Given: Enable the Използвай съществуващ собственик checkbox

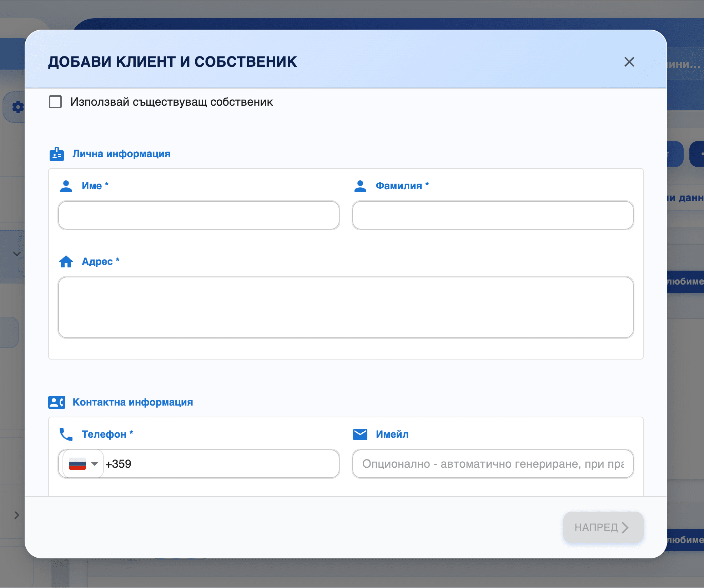Looking at the screenshot, I should [55, 102].
